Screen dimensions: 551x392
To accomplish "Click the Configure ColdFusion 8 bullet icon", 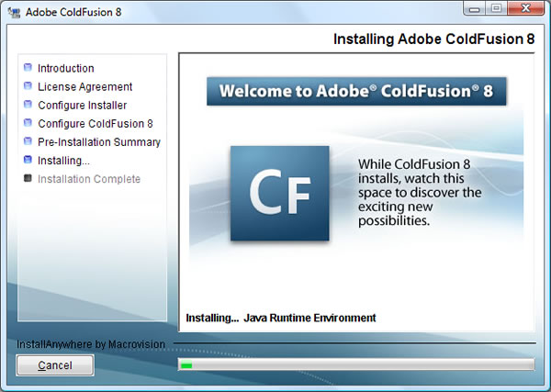I will click(x=28, y=123).
